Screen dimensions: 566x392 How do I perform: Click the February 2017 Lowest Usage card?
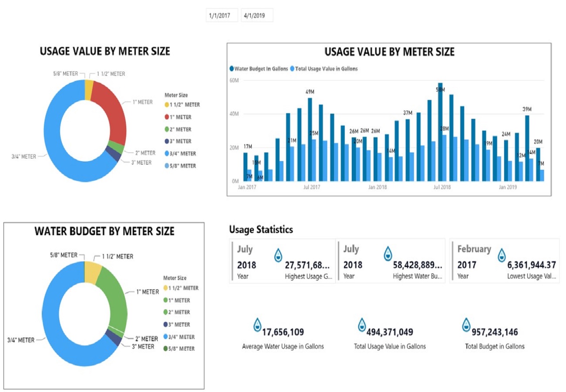504,261
